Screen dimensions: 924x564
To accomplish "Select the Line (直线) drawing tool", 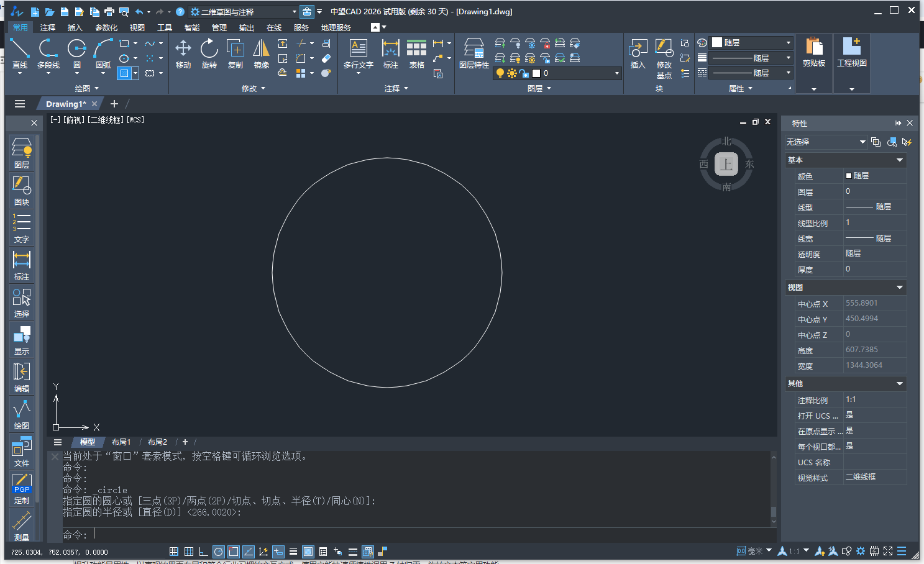I will [x=20, y=53].
